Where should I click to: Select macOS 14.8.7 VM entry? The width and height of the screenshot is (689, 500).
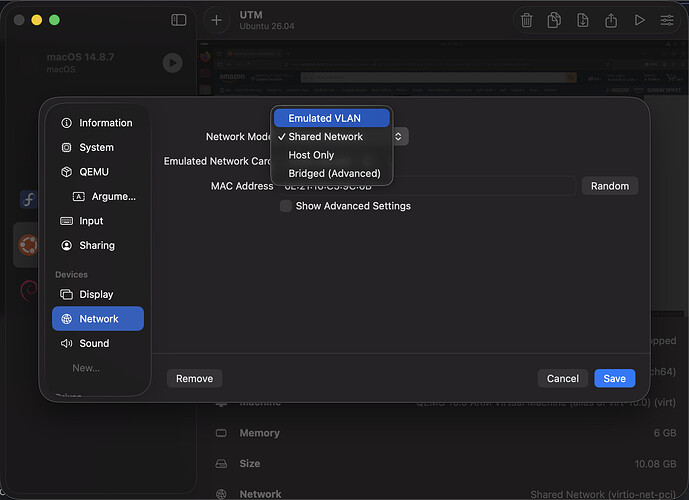pyautogui.click(x=100, y=63)
